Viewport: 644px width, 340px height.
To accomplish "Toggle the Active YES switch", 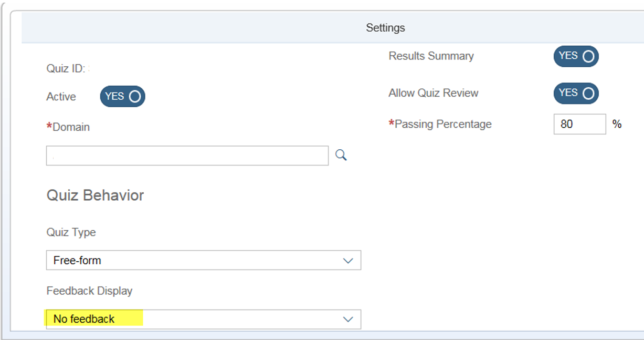I will click(x=122, y=96).
